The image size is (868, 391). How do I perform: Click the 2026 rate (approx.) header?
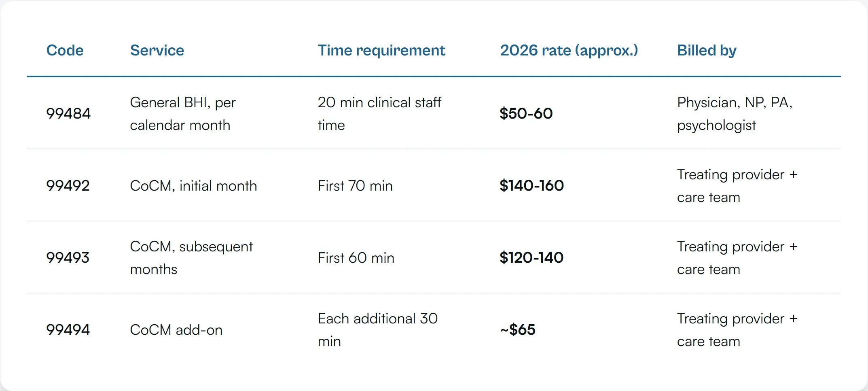569,51
